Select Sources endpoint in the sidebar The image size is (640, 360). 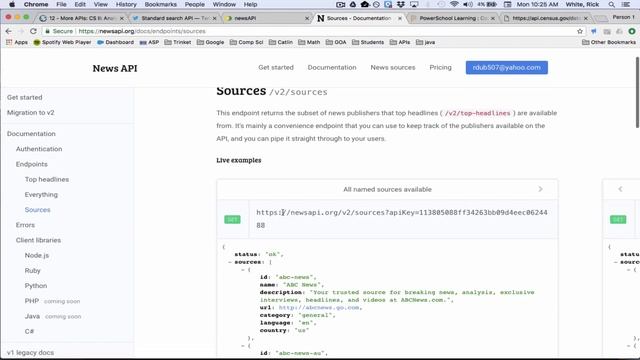coord(38,210)
